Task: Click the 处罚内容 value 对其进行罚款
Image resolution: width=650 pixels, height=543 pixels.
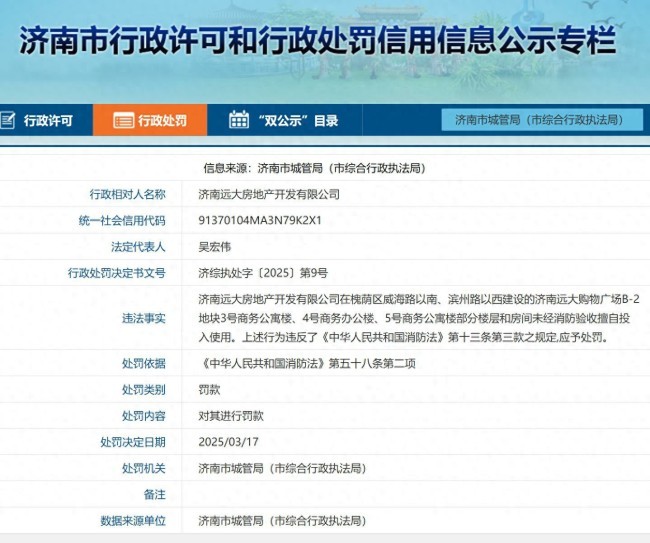Action: click(231, 416)
